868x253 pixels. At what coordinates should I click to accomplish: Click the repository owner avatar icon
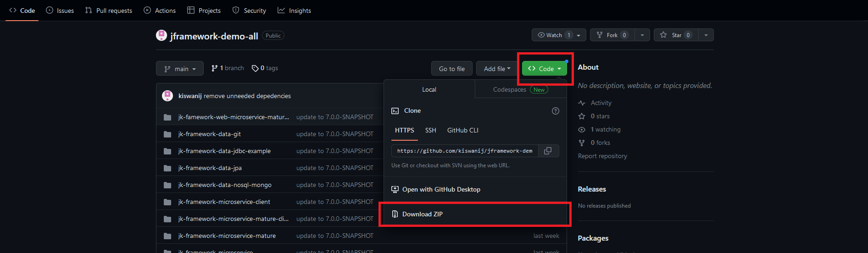[x=161, y=35]
